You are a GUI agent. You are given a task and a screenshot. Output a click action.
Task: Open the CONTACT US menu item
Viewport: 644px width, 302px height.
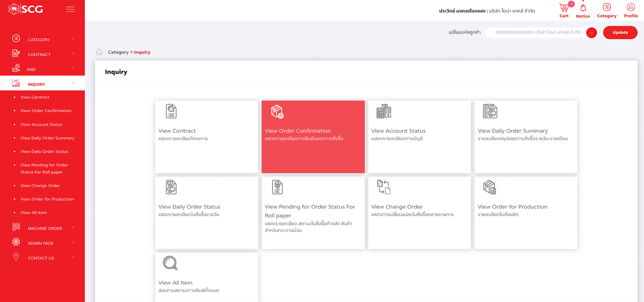tap(41, 258)
